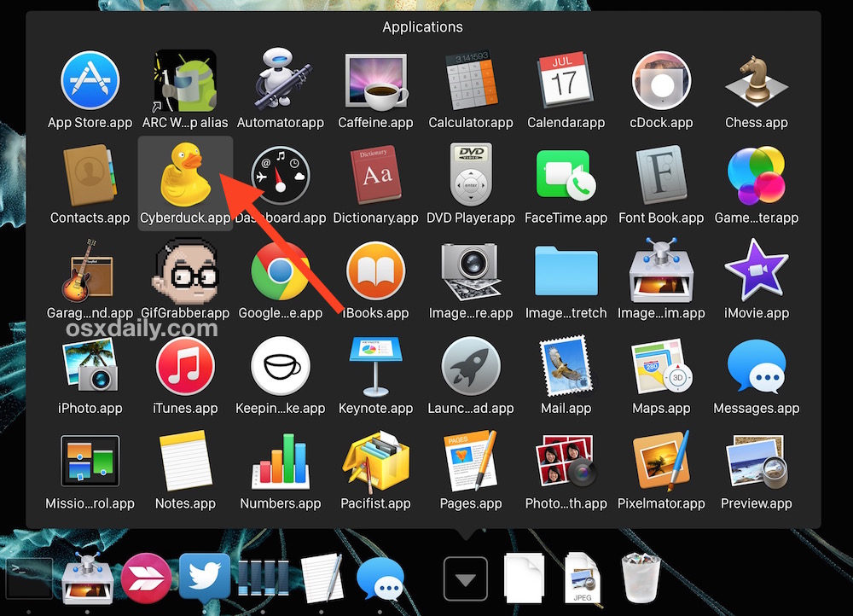
Task: Open Mail.app
Action: click(566, 367)
